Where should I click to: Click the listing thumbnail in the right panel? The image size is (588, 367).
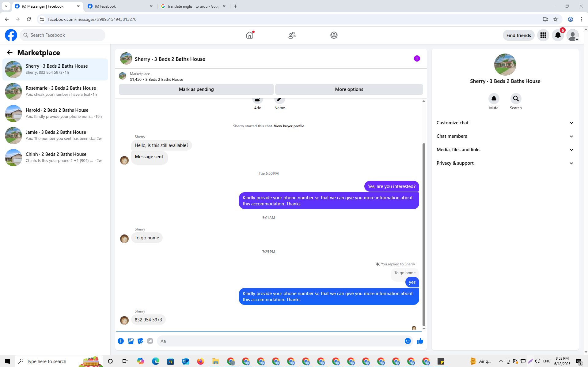coord(505,65)
